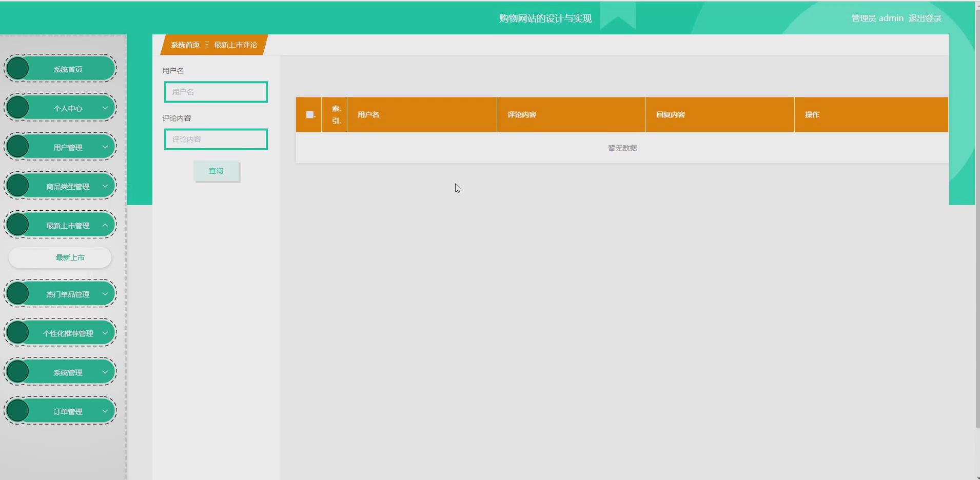This screenshot has height=480, width=980.
Task: Open the 个人中心 menu label
Action: (x=68, y=108)
